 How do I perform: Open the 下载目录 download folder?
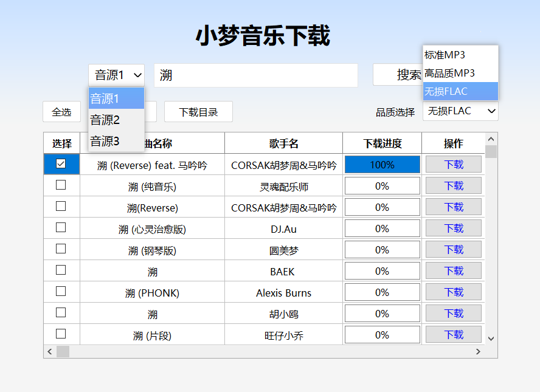click(x=198, y=112)
